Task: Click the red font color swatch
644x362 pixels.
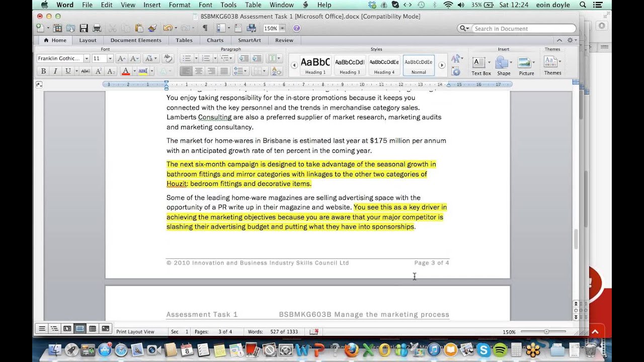Action: pyautogui.click(x=126, y=71)
